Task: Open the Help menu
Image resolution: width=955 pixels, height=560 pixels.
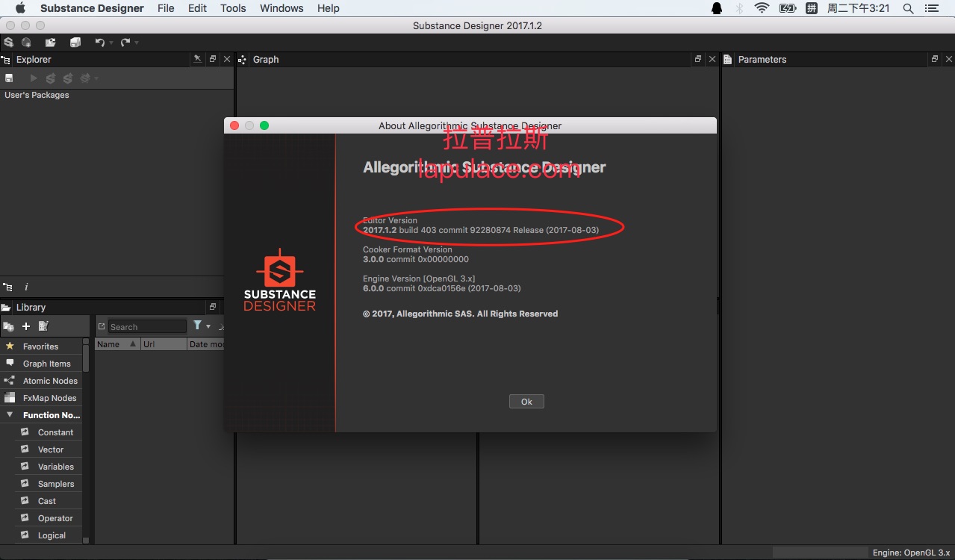Action: 329,8
